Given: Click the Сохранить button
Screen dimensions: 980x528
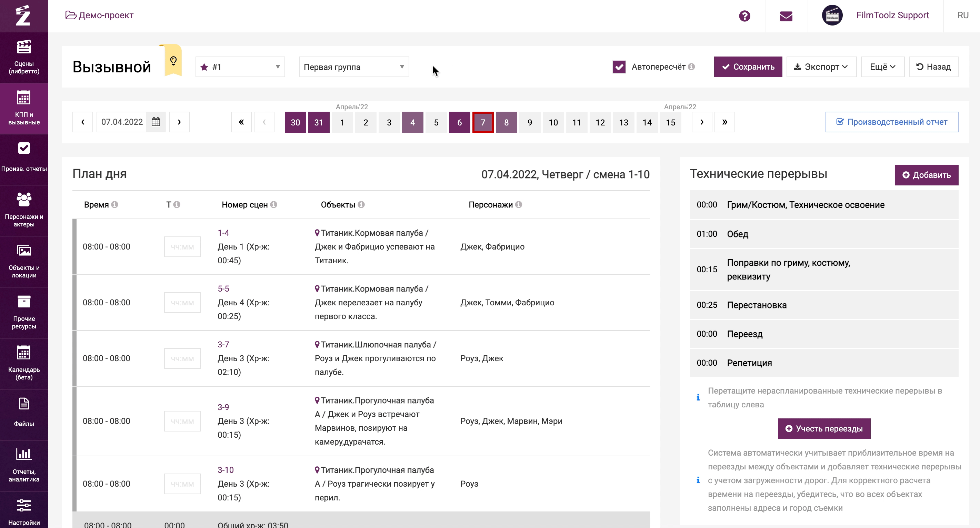Looking at the screenshot, I should tap(748, 67).
